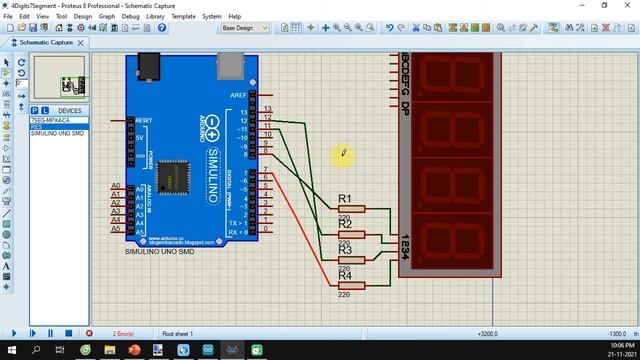The width and height of the screenshot is (640, 360).
Task: Stop the simulation
Action: [x=69, y=333]
